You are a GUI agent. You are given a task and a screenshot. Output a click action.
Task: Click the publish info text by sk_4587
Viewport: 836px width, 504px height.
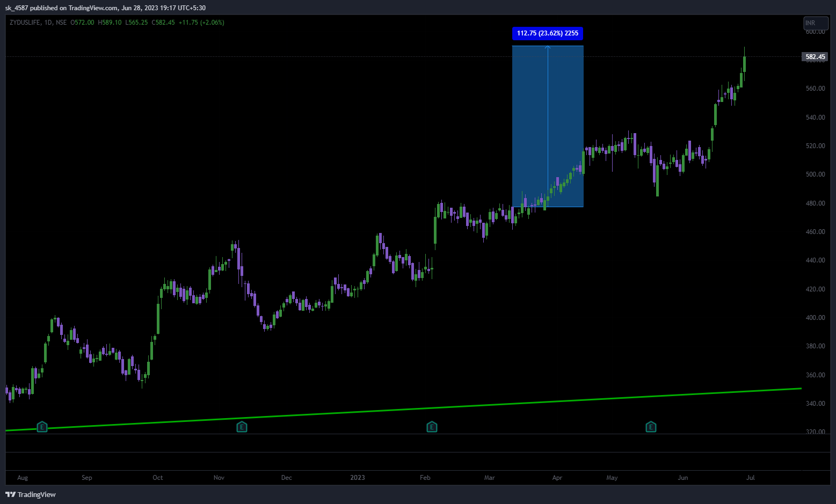tap(105, 8)
